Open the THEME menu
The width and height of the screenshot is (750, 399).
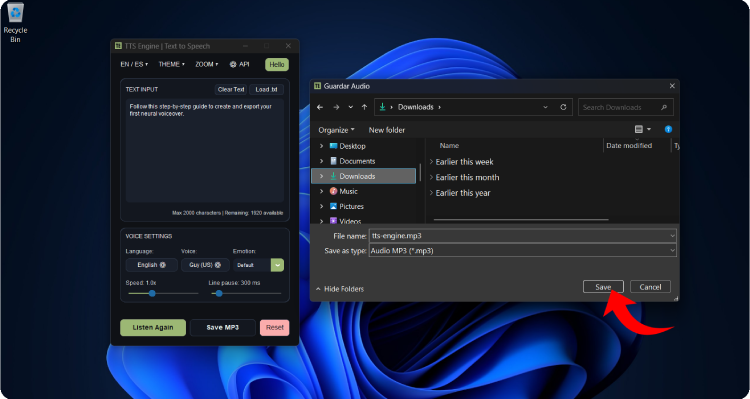171,64
